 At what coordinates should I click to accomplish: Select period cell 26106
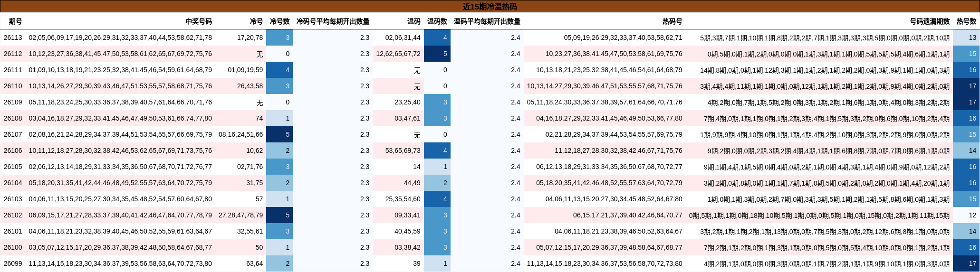13,150
